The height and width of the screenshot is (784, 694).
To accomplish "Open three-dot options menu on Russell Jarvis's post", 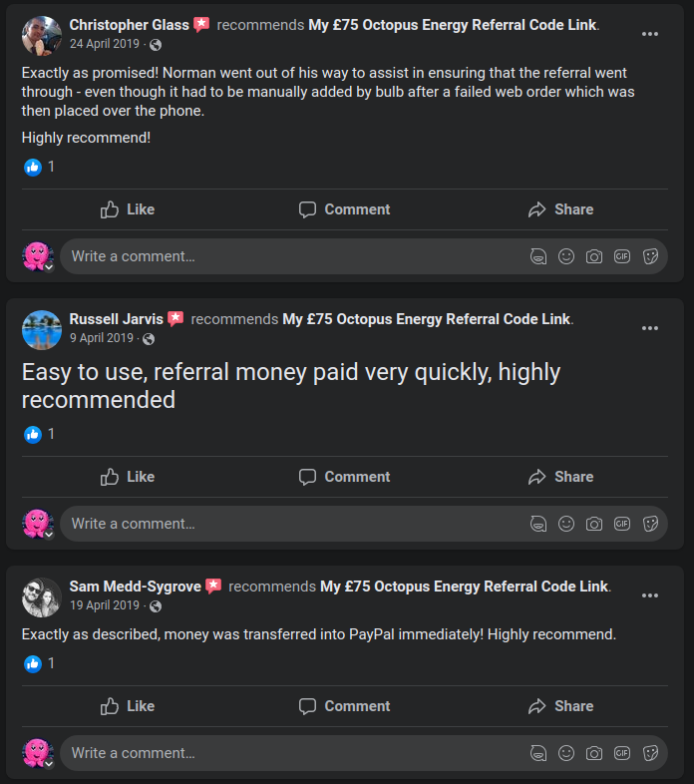I will pyautogui.click(x=650, y=328).
